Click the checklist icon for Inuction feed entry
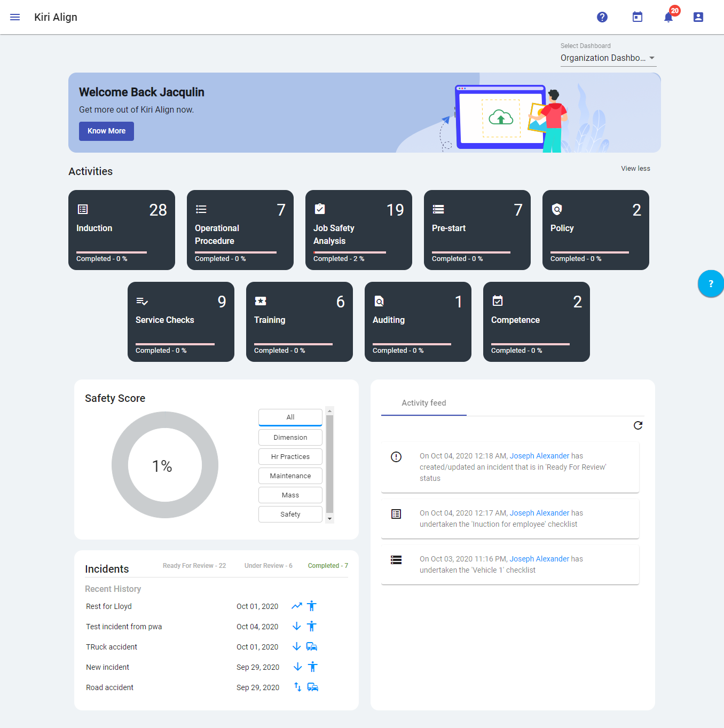The image size is (724, 728). [396, 514]
